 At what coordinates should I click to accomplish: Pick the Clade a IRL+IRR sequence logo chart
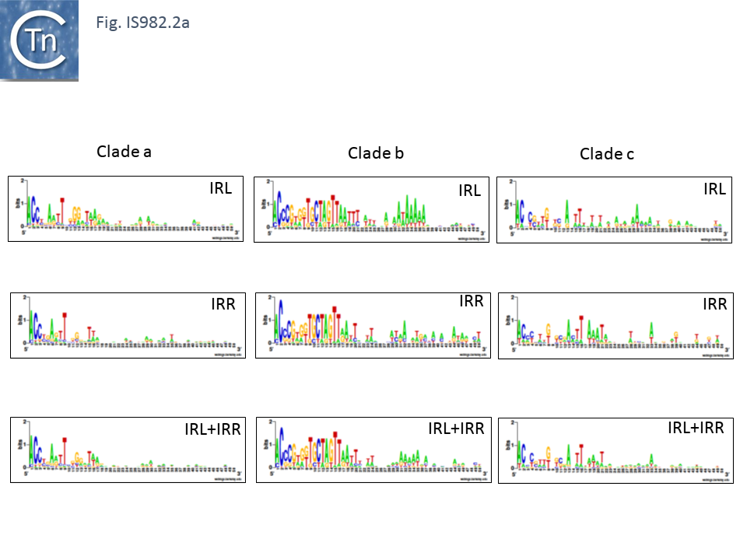click(x=128, y=451)
